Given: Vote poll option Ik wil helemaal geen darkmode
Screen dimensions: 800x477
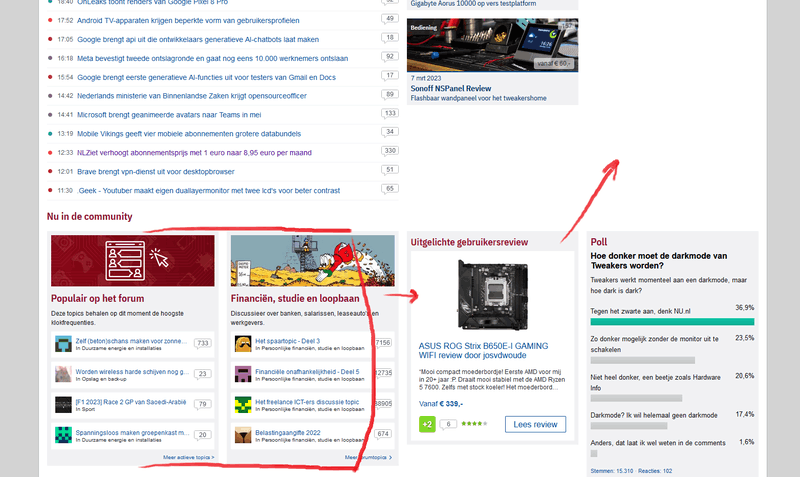Looking at the screenshot, I should click(x=654, y=415).
